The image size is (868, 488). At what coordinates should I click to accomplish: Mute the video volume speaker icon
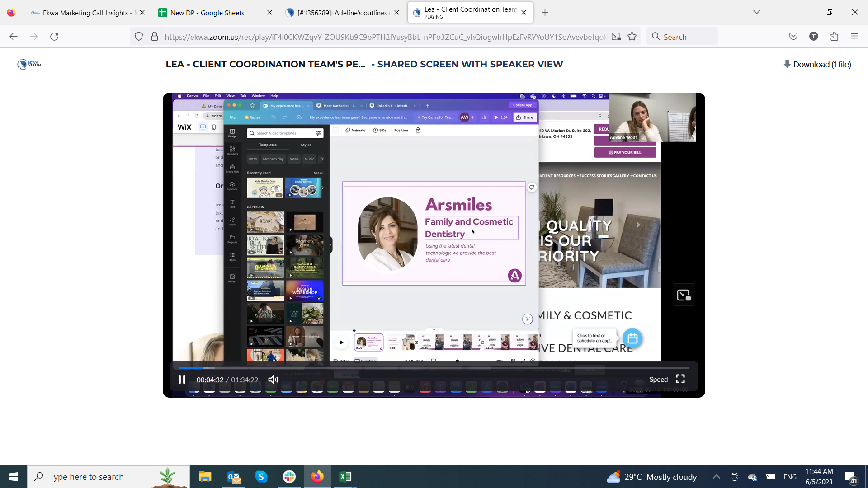point(273,380)
